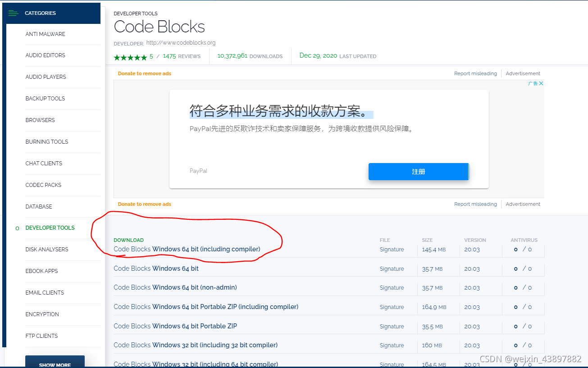Click the five-star rating stars
588x368 pixels.
tap(131, 57)
